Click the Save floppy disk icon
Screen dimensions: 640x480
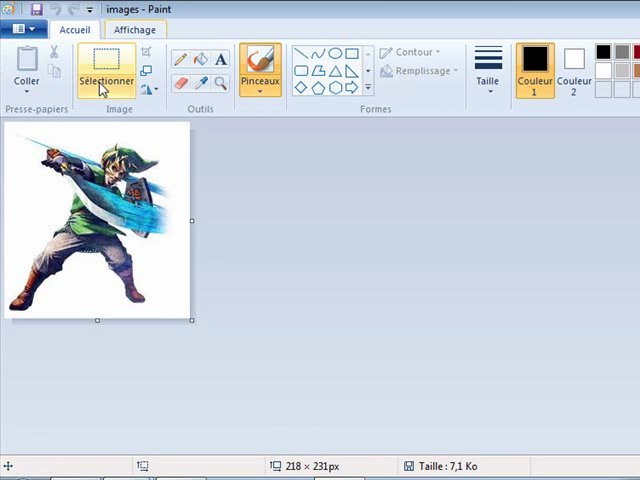point(37,9)
